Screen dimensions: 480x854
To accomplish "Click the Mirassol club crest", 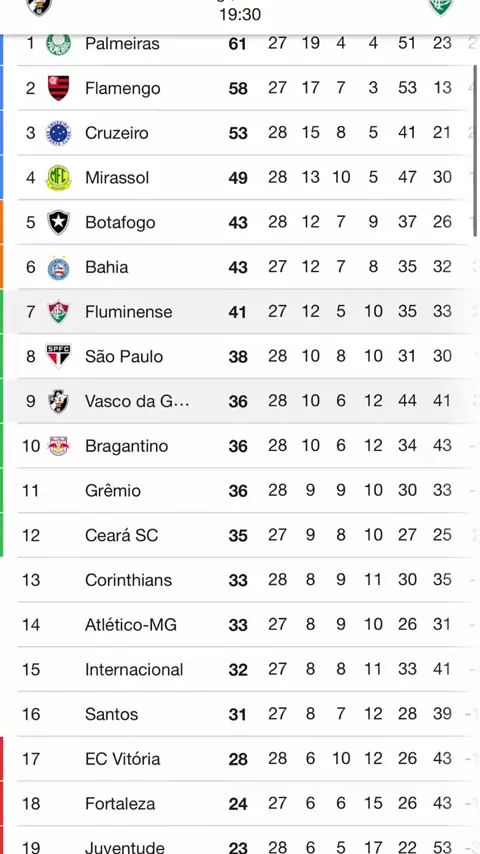I will pyautogui.click(x=58, y=178).
